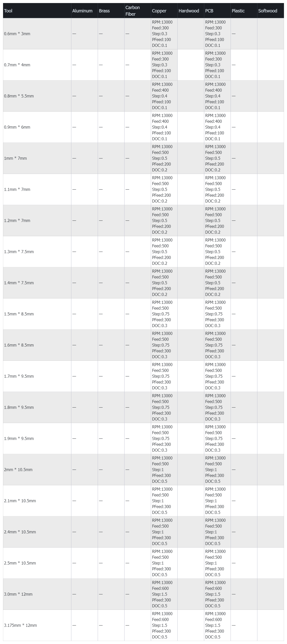Image resolution: width=287 pixels, height=644 pixels.
Task: Select the Softwood column header
Action: (x=268, y=11)
